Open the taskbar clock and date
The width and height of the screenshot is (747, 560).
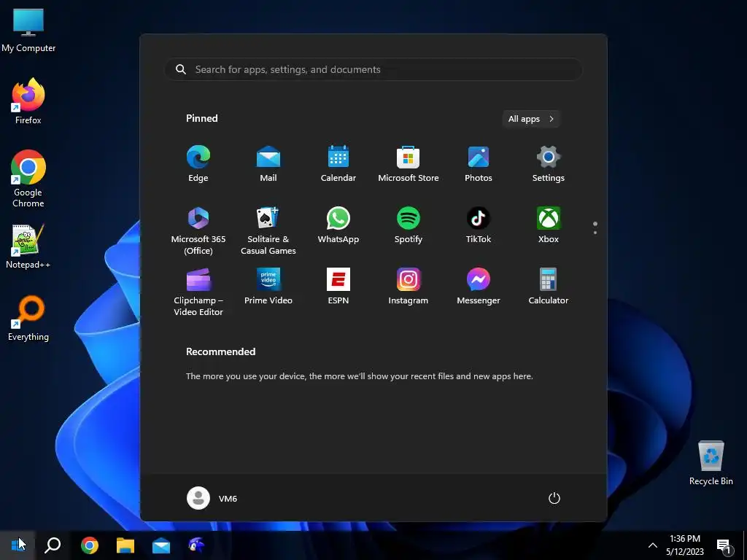tap(684, 545)
